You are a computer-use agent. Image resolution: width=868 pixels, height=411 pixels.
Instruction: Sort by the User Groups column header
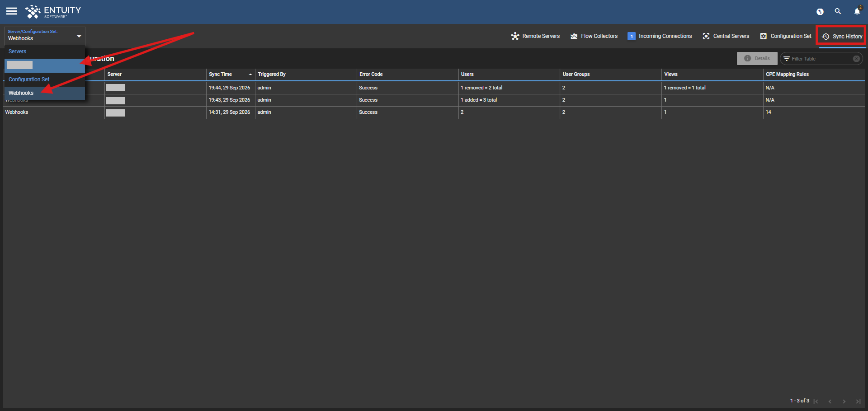tap(610, 74)
